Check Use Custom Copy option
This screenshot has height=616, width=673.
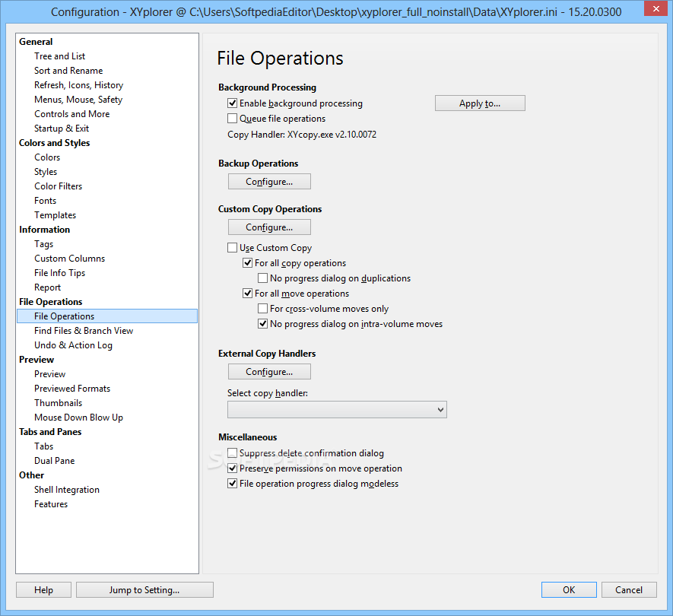tap(232, 247)
